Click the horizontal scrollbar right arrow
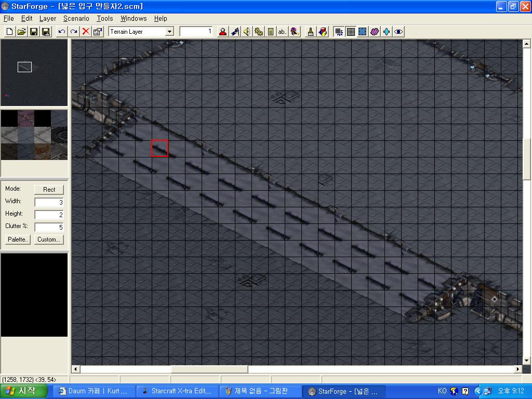Screen dimensions: 532x399 [x=518, y=369]
